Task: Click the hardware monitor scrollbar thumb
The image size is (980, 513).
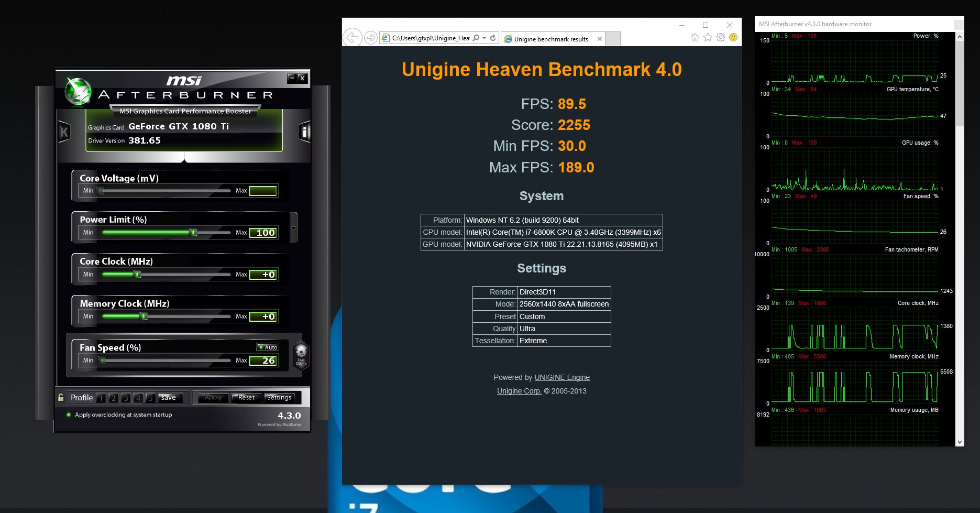Action: tap(960, 84)
